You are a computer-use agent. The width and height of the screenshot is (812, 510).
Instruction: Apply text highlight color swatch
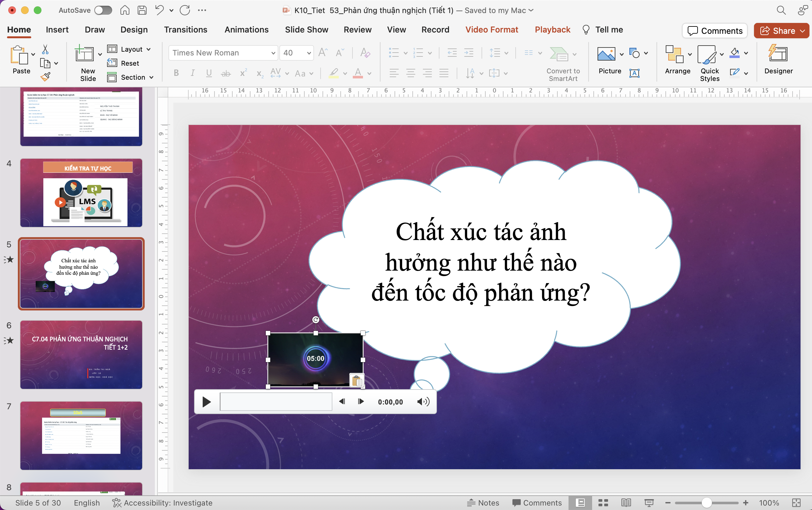[x=333, y=73]
